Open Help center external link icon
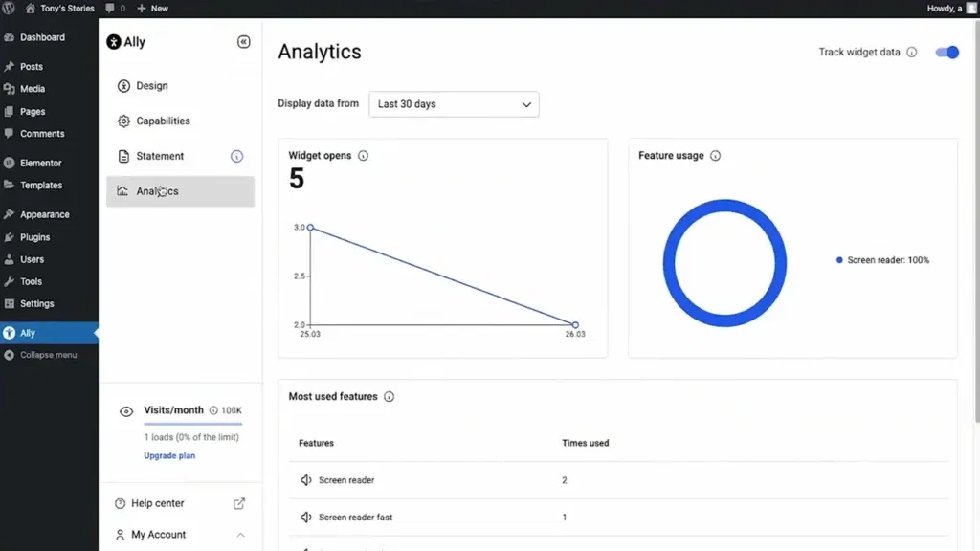980x551 pixels. tap(239, 503)
